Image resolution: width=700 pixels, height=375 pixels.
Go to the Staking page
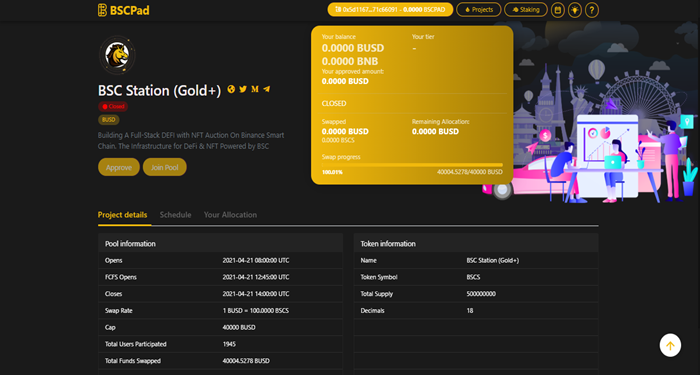526,9
